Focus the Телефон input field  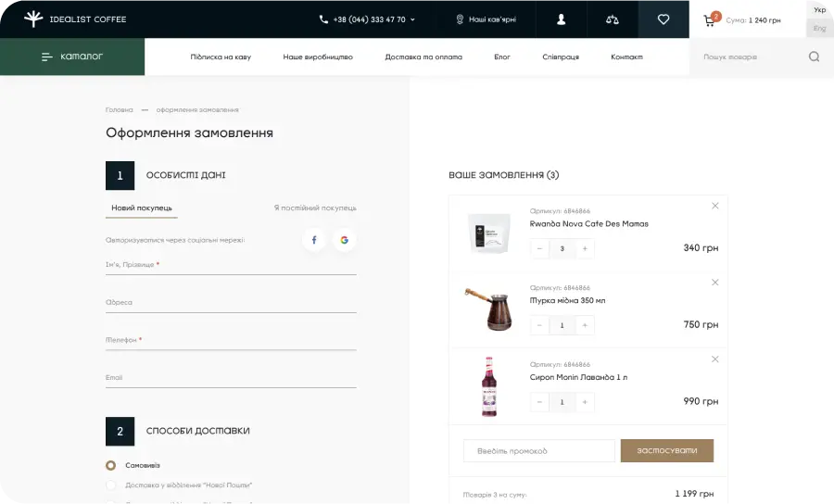pos(231,341)
